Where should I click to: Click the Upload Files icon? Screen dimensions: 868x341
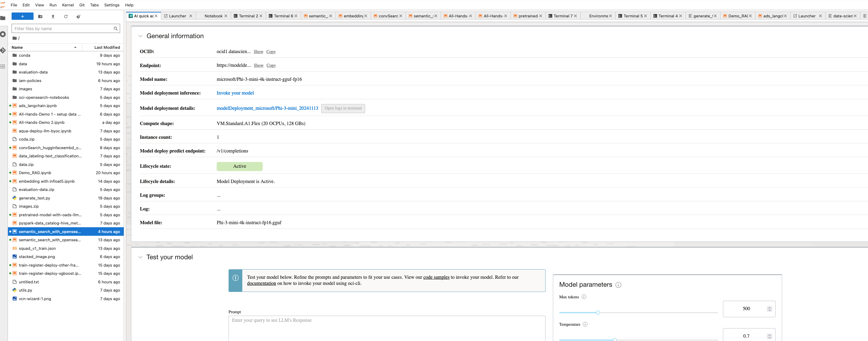point(53,16)
